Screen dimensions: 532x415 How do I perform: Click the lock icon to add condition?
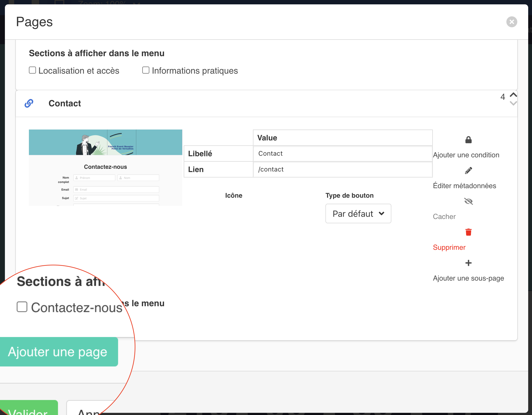pos(468,140)
